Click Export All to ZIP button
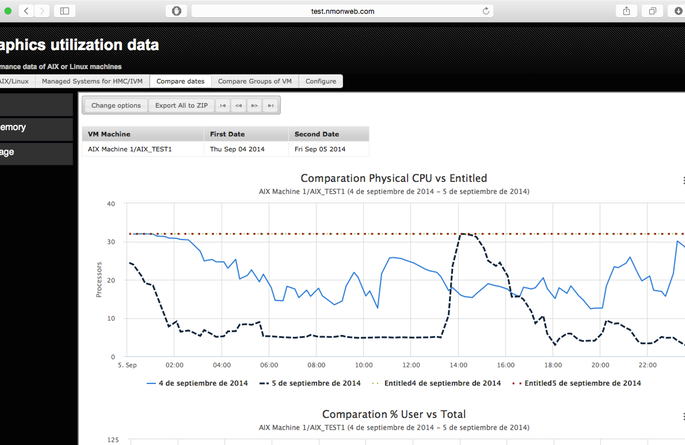 coord(180,105)
